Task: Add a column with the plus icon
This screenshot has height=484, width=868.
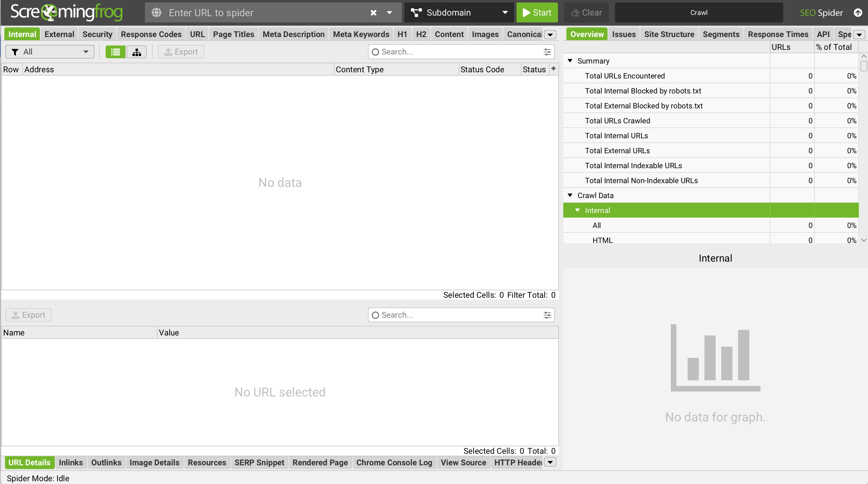Action: (554, 69)
